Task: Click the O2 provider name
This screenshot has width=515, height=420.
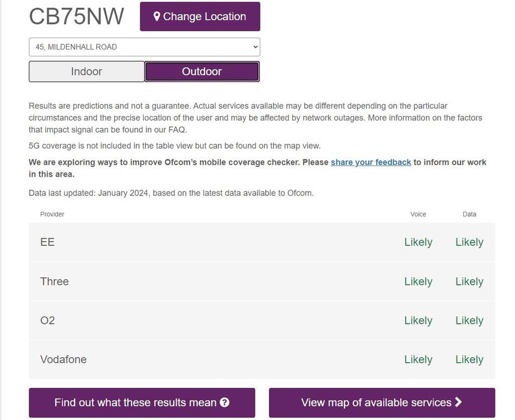Action: tap(47, 321)
